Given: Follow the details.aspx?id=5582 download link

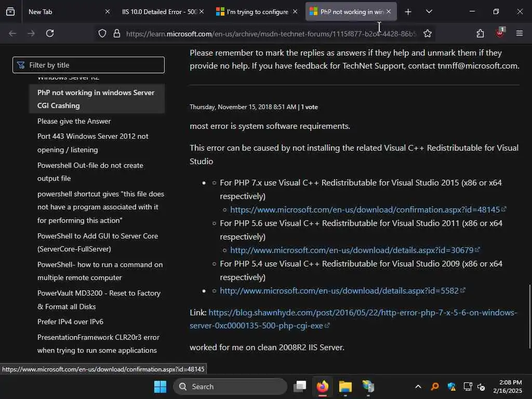Looking at the screenshot, I should [339, 291].
